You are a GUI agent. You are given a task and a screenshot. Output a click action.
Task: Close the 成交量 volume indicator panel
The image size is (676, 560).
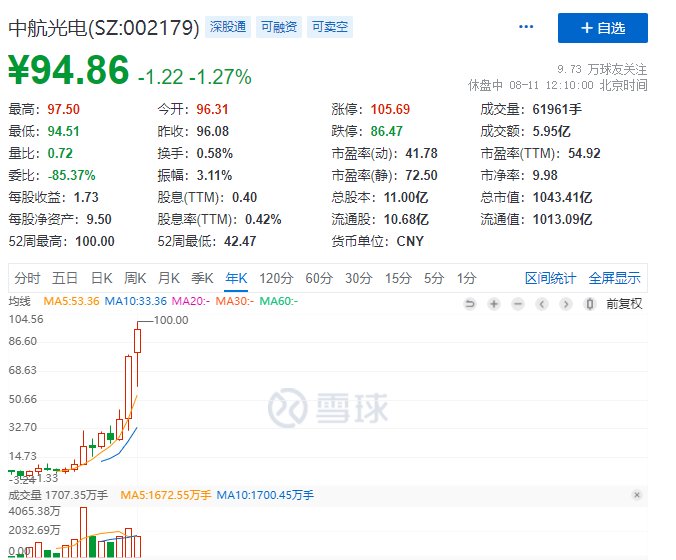637,495
